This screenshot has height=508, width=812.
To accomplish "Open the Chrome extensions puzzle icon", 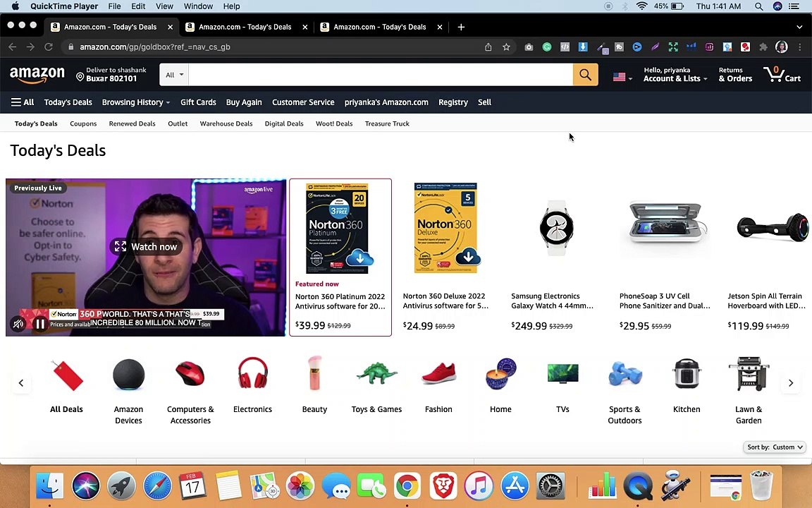I will (x=763, y=47).
